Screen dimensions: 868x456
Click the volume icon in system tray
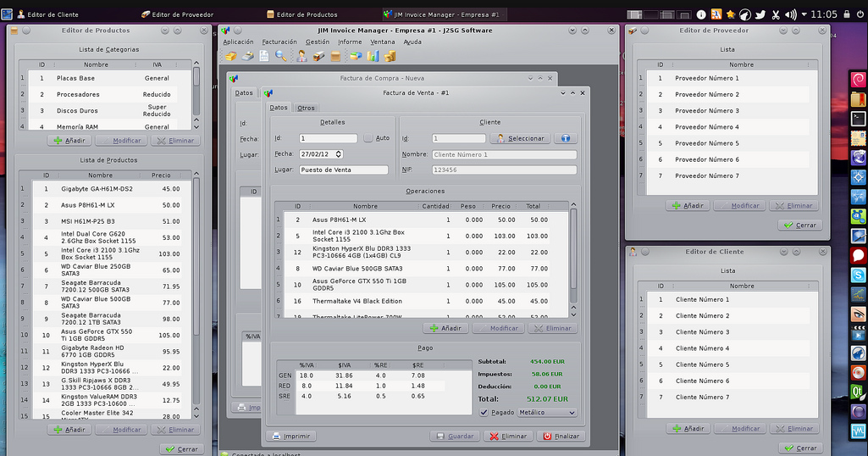click(x=790, y=14)
